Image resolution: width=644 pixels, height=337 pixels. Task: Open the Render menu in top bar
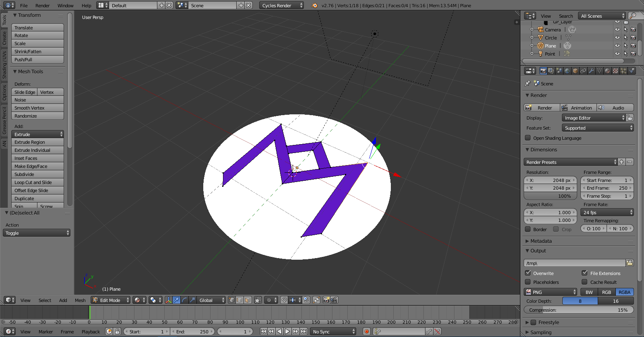click(x=42, y=6)
